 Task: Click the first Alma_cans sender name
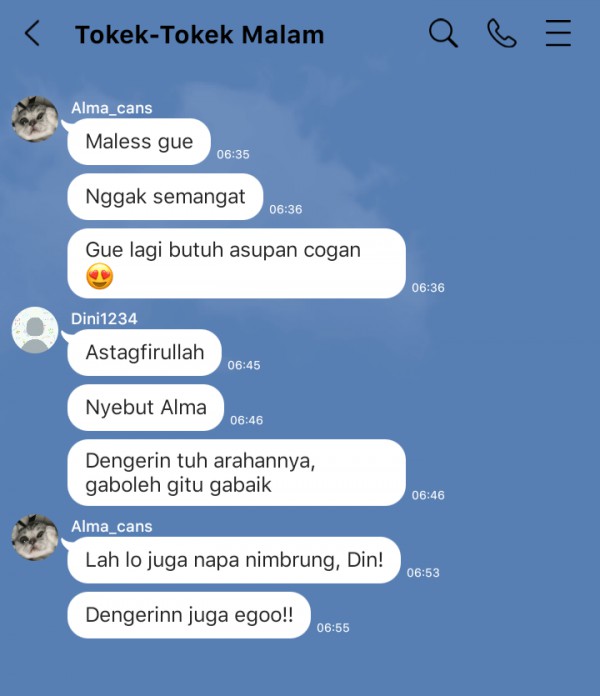click(112, 108)
